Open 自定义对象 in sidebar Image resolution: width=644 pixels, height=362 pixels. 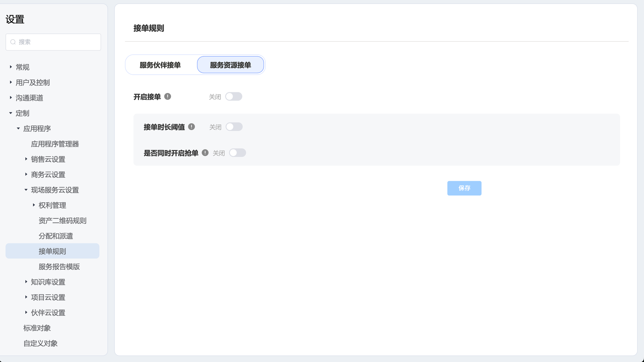click(40, 343)
